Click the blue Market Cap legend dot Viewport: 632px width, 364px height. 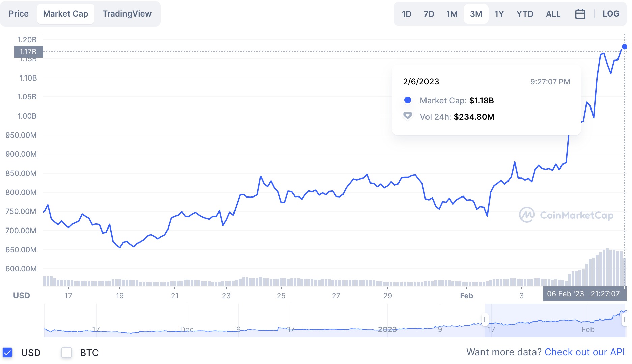408,100
